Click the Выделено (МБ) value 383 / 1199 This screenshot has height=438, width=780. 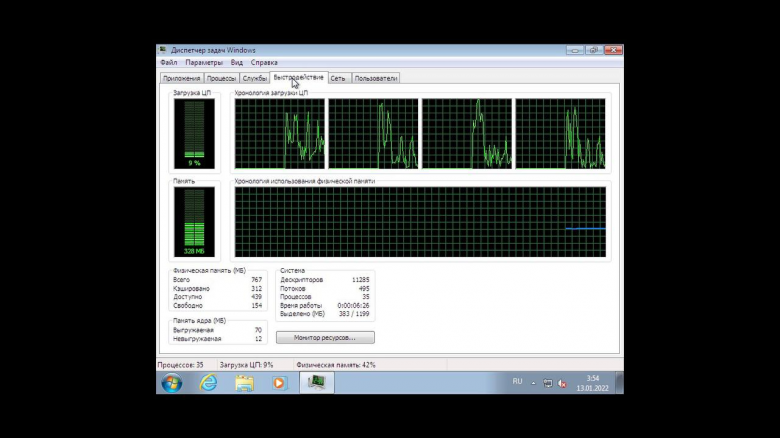(x=354, y=314)
